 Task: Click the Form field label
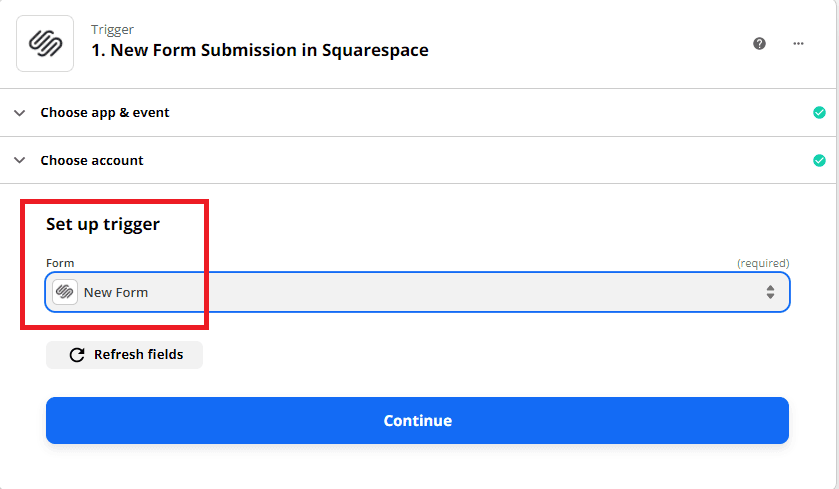pos(60,263)
